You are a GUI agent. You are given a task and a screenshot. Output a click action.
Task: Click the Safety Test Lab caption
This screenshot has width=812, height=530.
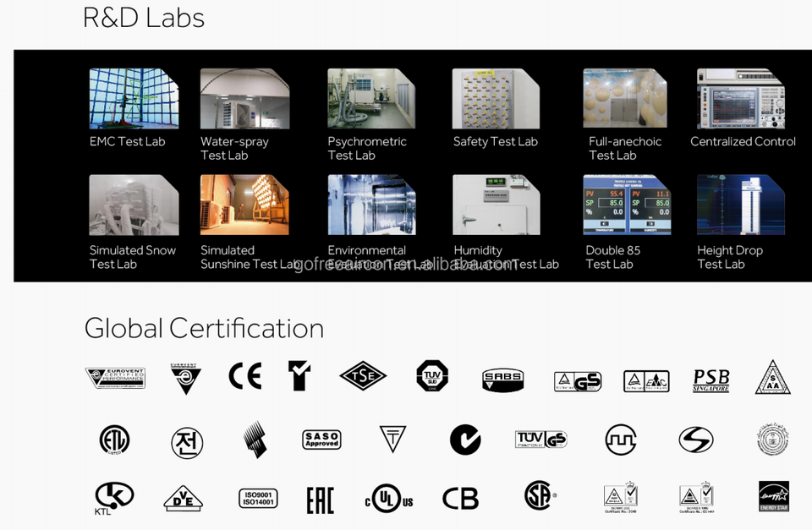[x=496, y=141]
